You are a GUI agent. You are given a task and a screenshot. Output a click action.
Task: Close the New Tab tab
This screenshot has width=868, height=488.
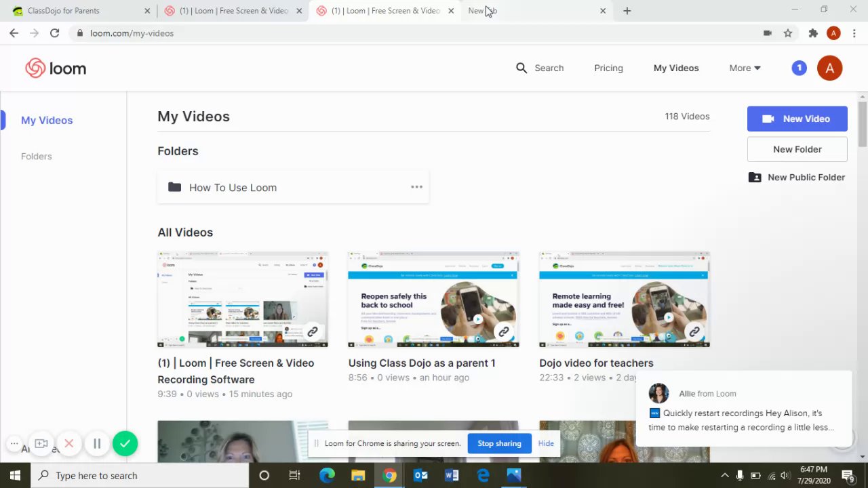(603, 11)
